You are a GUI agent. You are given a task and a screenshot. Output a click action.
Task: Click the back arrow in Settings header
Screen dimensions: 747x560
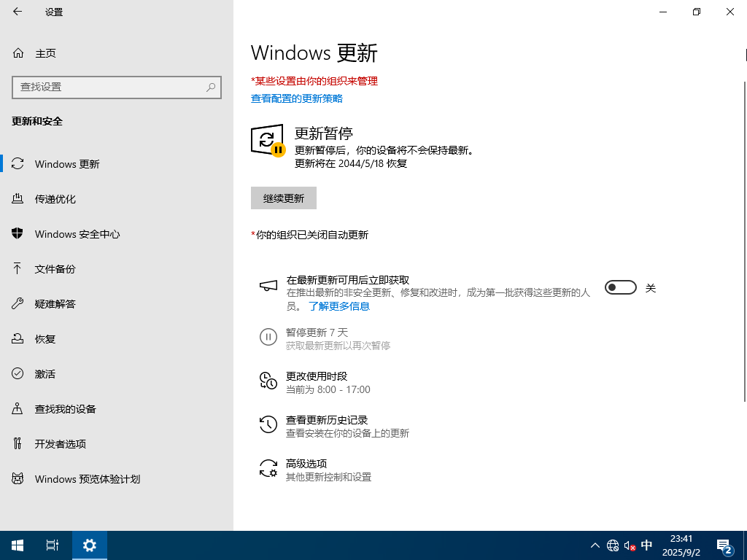click(18, 12)
